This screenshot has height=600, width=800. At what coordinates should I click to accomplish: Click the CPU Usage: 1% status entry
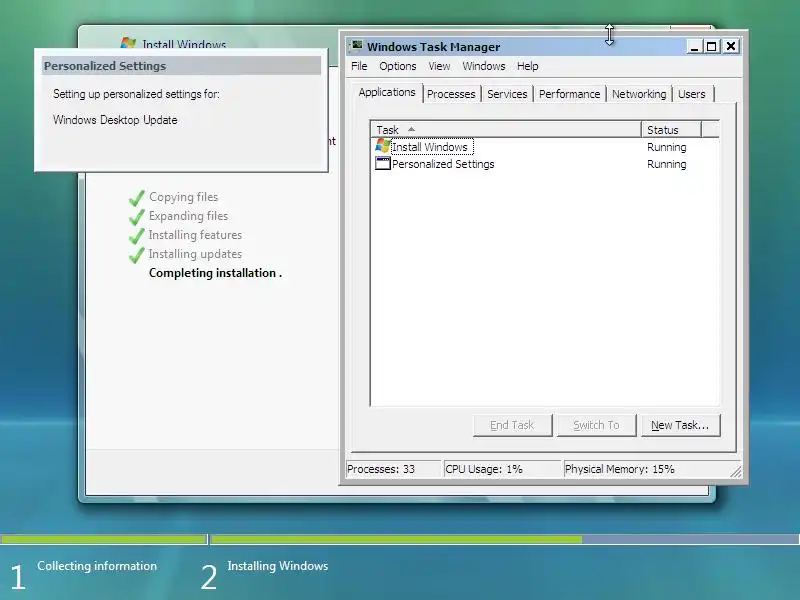click(x=502, y=469)
